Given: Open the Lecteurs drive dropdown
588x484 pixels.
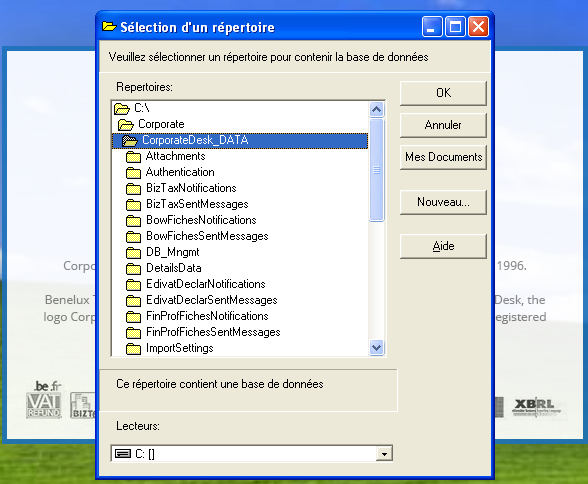Looking at the screenshot, I should click(x=384, y=454).
